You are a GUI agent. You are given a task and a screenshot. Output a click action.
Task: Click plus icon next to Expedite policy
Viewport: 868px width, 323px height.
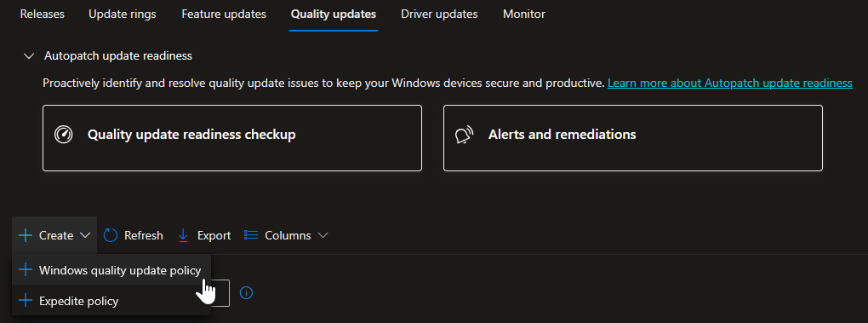(x=26, y=301)
